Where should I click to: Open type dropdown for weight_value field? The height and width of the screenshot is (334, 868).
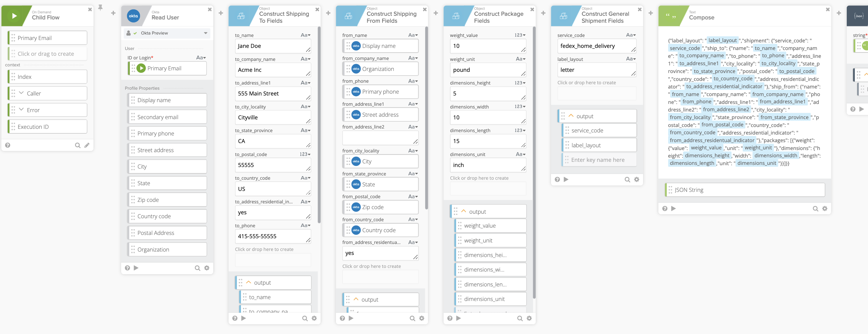[520, 35]
